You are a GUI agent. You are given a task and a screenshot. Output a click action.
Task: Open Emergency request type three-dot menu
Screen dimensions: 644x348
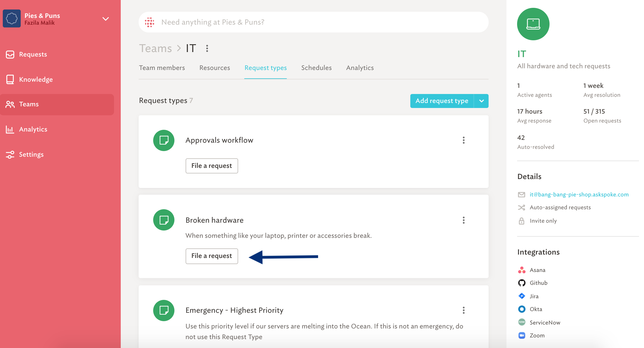click(464, 310)
